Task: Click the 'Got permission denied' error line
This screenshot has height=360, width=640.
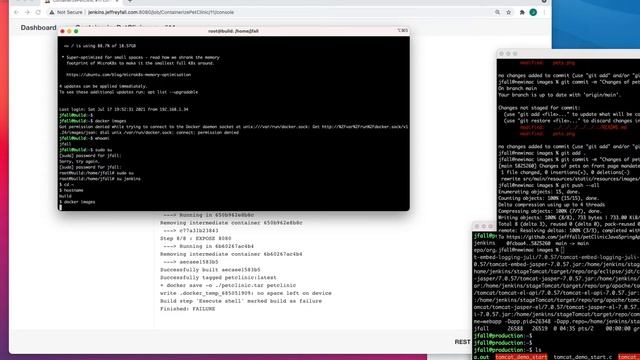Action: (x=233, y=127)
